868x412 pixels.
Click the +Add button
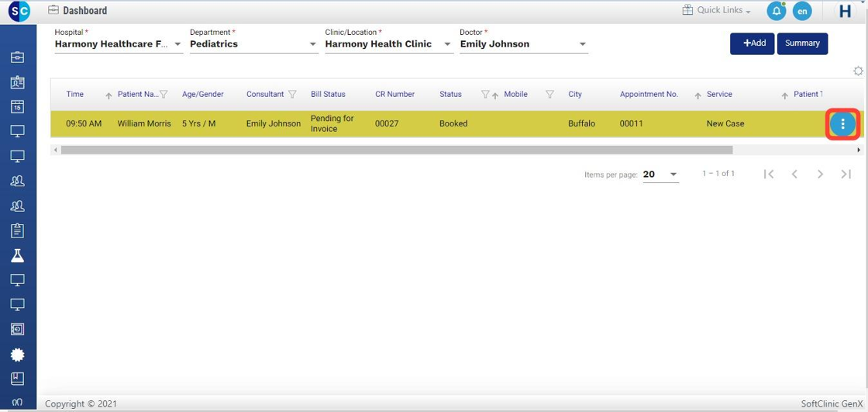pos(752,43)
